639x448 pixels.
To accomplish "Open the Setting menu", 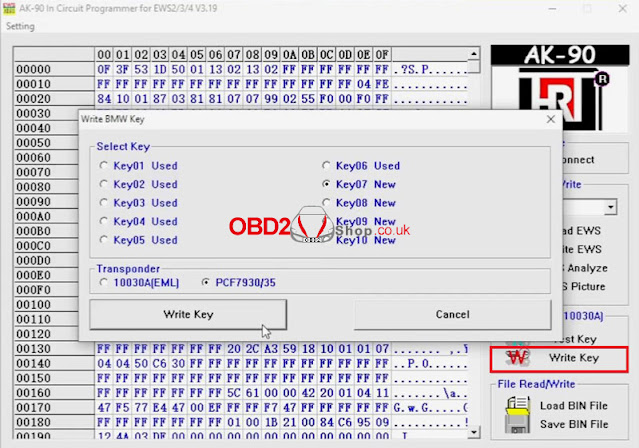I will (20, 26).
